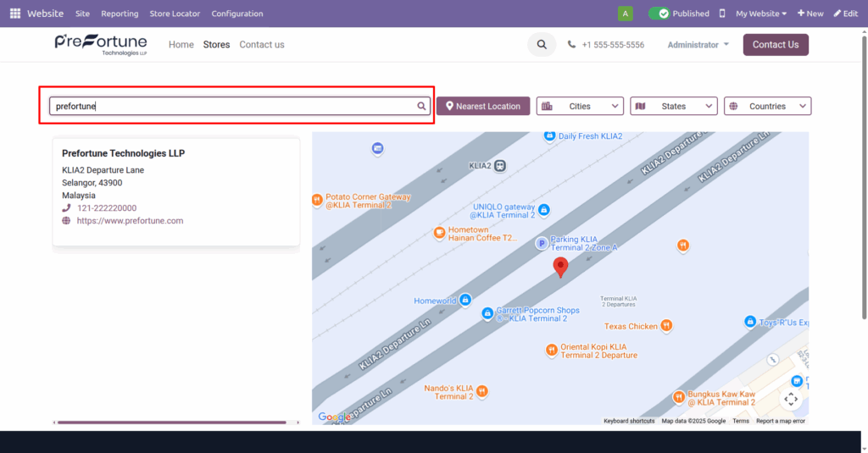Open the Administrator user dropdown
The image size is (868, 453).
point(698,45)
